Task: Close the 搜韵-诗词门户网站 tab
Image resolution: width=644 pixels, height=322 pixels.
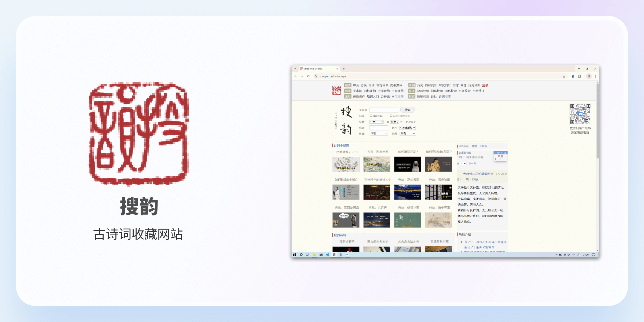Action: click(x=337, y=69)
